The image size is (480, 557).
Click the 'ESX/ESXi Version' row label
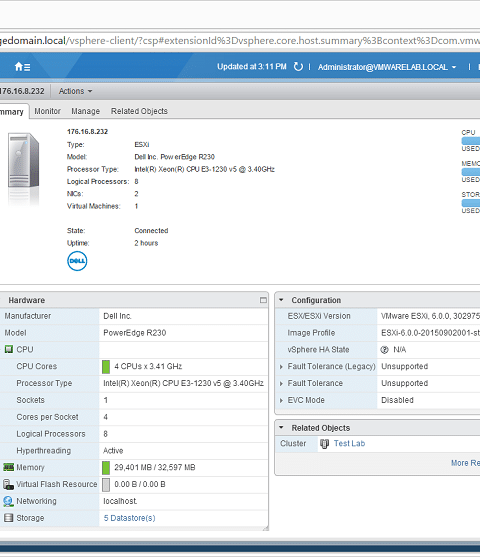[319, 316]
